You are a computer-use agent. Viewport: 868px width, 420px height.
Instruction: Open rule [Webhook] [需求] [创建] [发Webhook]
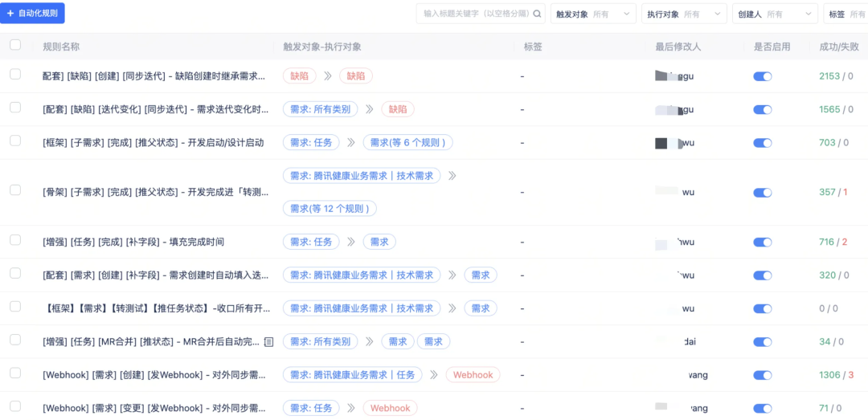click(x=154, y=374)
